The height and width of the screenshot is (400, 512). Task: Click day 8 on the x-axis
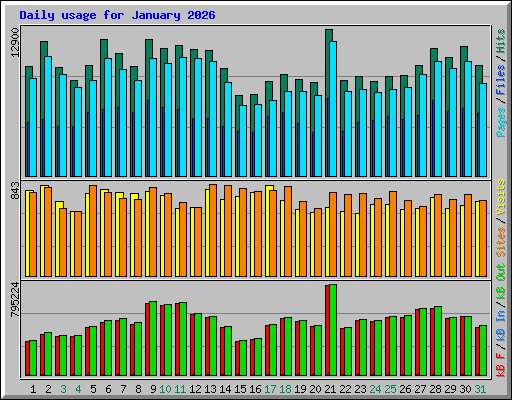click(x=138, y=389)
